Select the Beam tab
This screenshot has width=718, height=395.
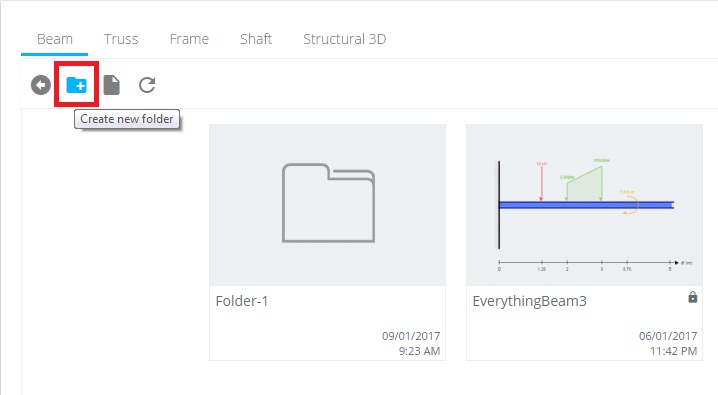click(54, 39)
